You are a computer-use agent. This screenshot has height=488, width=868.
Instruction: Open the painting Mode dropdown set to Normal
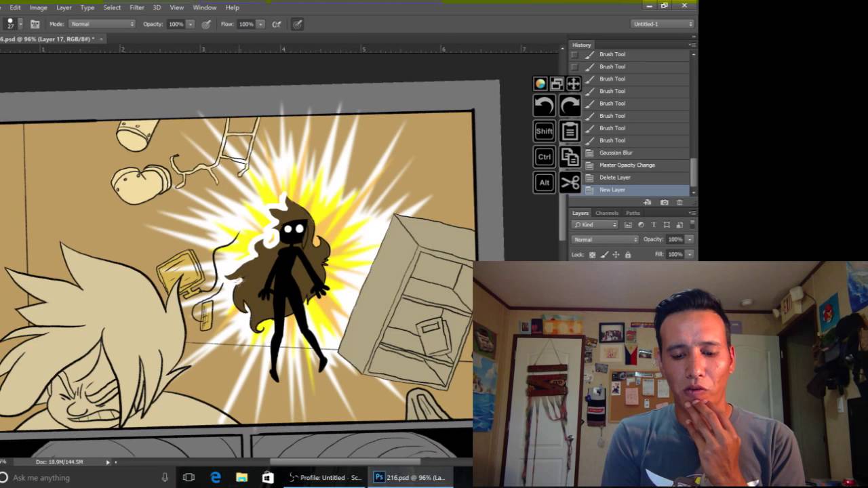(x=102, y=24)
